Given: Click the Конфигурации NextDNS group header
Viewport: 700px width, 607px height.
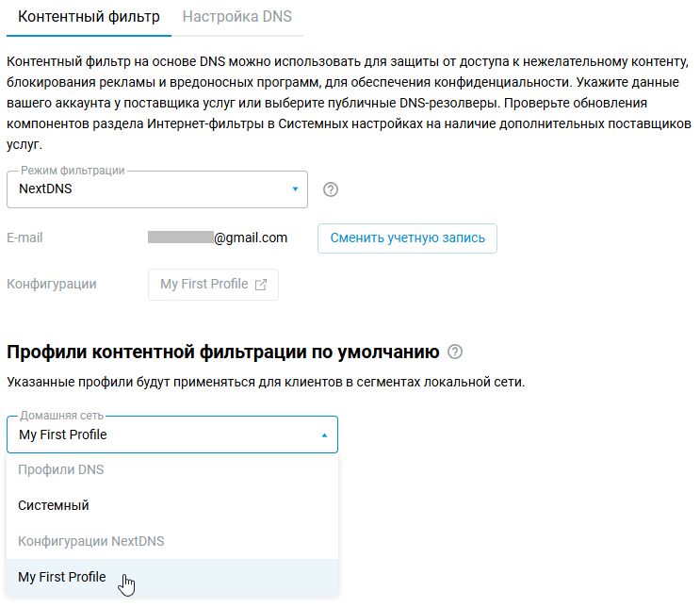Looking at the screenshot, I should (91, 541).
